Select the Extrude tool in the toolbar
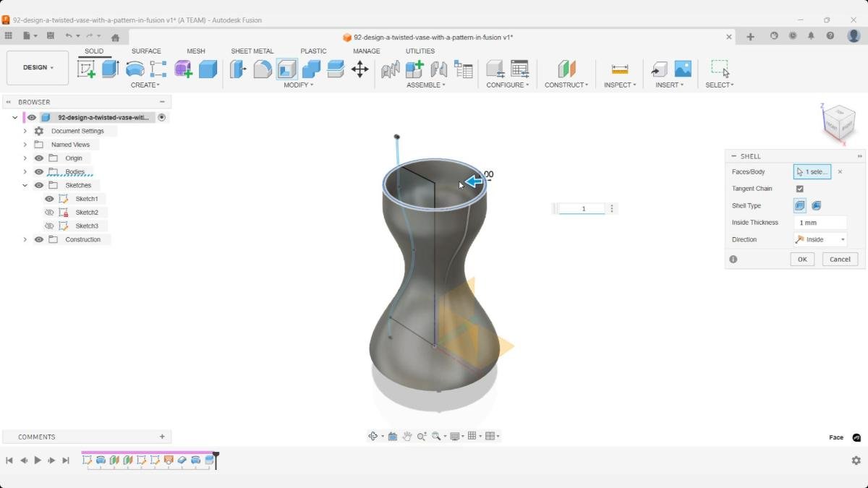The image size is (868, 488). coord(109,68)
